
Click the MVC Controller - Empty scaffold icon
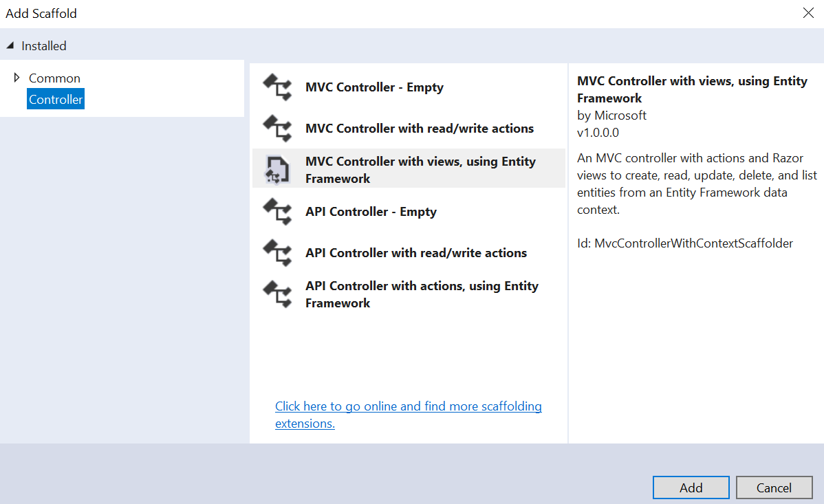pyautogui.click(x=278, y=87)
